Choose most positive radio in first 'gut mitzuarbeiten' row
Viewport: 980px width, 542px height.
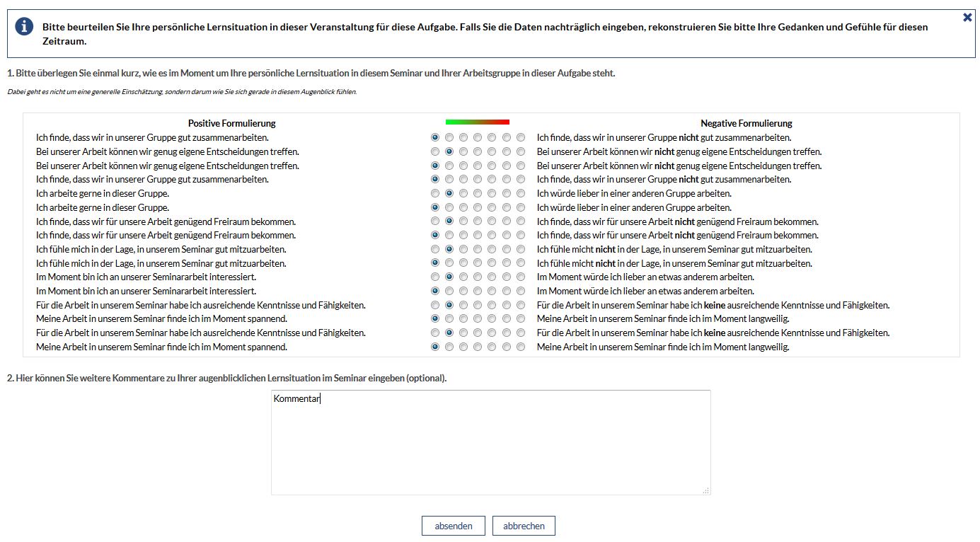tap(434, 249)
